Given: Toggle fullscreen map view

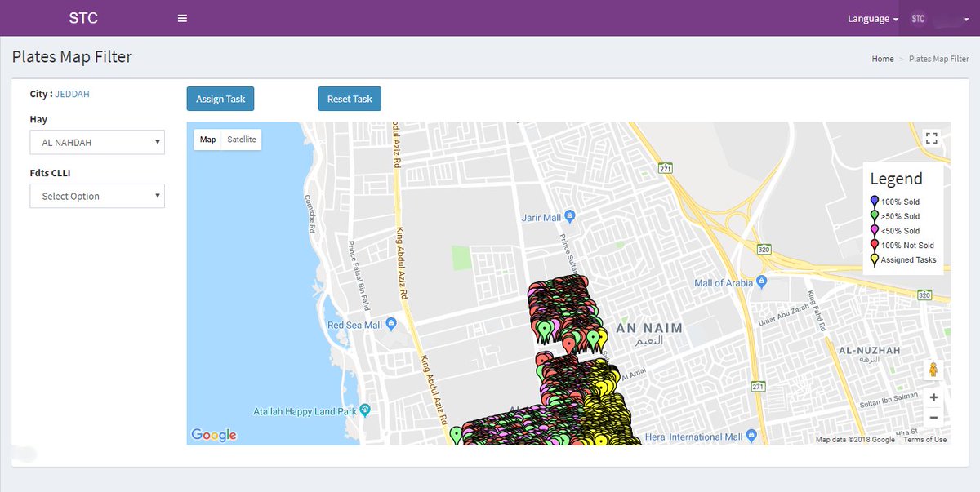Looking at the screenshot, I should 931,138.
